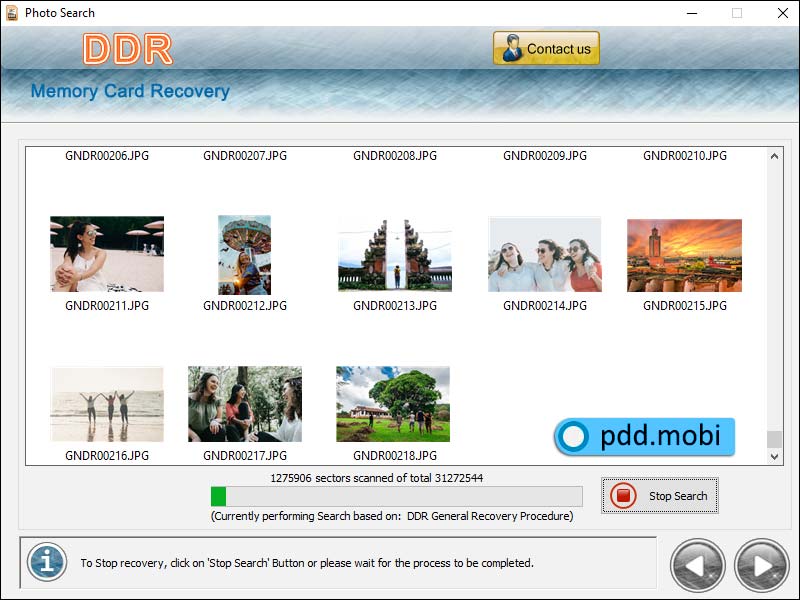Click the information icon at bottom left
800x600 pixels.
49,563
